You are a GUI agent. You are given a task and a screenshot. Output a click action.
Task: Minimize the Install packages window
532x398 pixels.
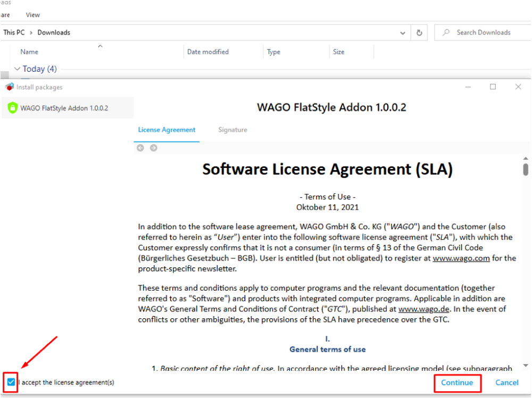coord(468,87)
